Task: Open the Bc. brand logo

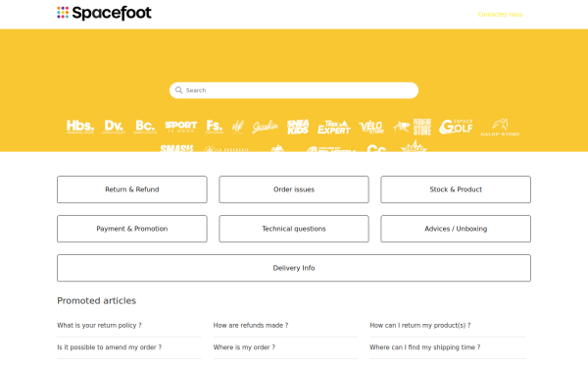Action: point(145,127)
